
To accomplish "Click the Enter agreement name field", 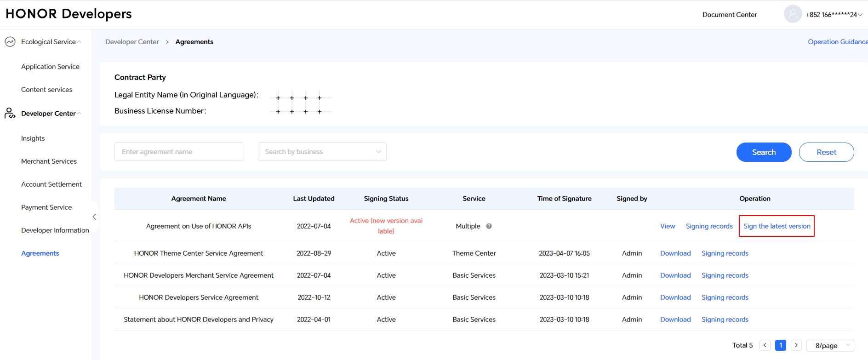I will tap(178, 152).
